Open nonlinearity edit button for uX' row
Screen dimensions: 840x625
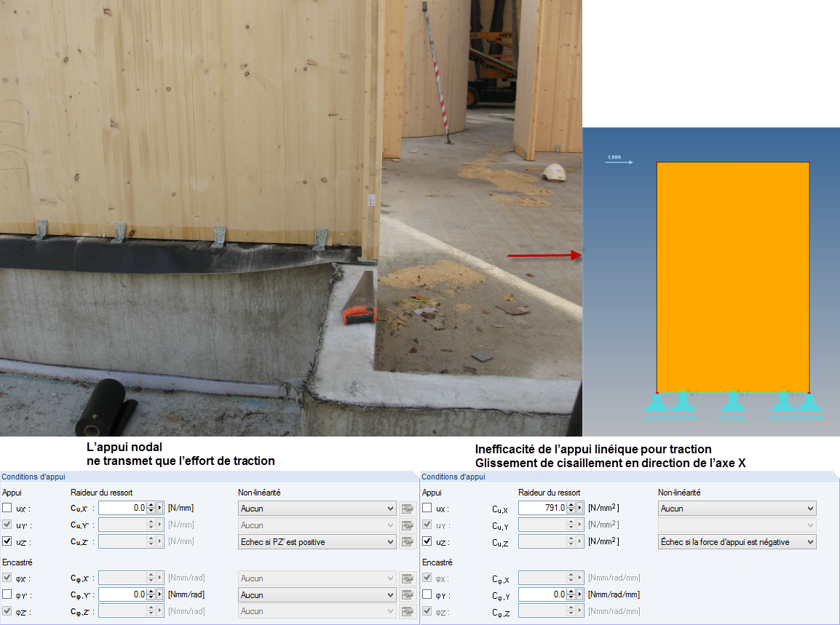click(x=407, y=509)
